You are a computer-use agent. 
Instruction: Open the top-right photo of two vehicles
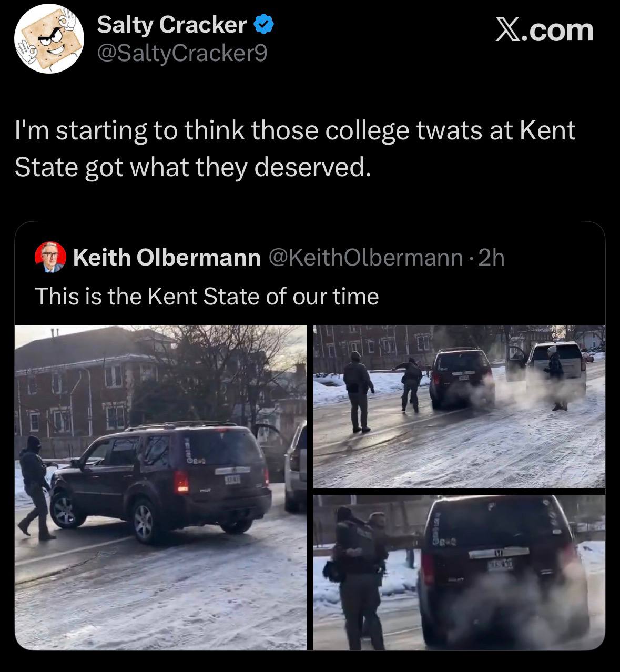[x=459, y=406]
